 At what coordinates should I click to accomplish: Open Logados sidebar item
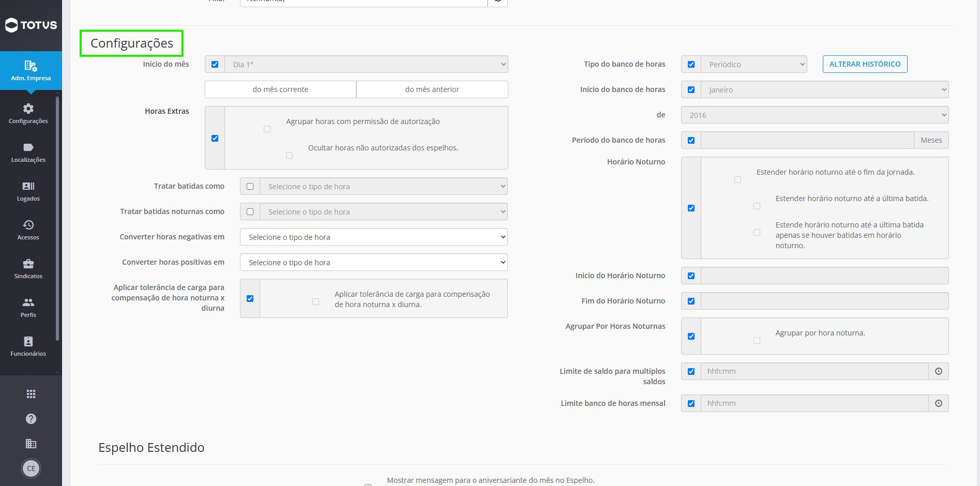(x=28, y=191)
